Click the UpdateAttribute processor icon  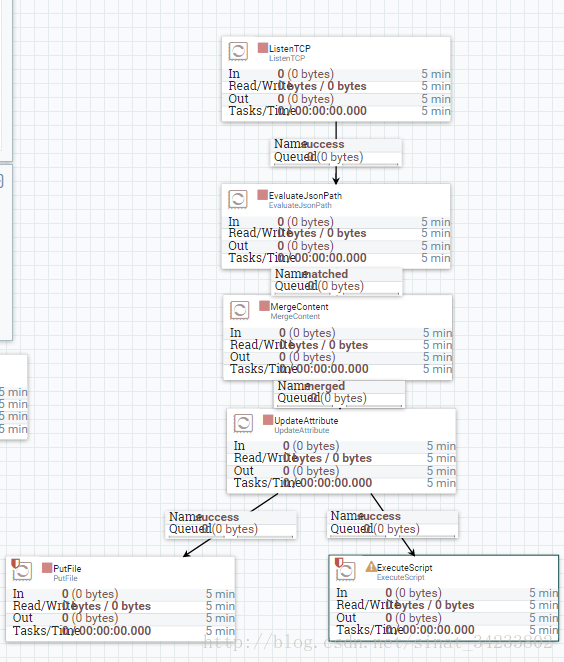(243, 423)
